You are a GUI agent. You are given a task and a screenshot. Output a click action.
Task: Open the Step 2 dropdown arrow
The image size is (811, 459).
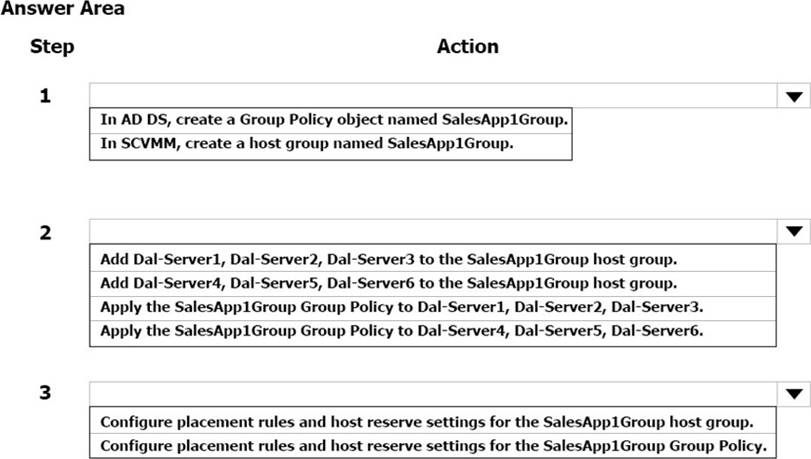click(x=794, y=232)
